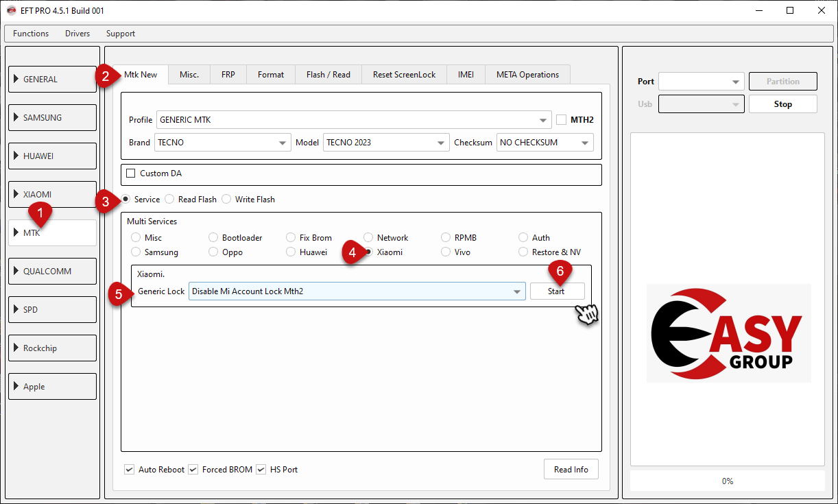
Task: Select the Service radio button
Action: point(126,200)
